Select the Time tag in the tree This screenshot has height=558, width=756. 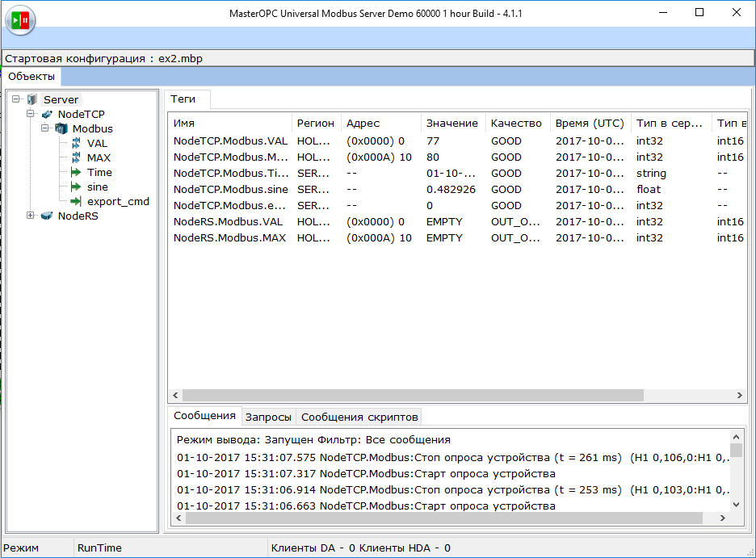(98, 172)
